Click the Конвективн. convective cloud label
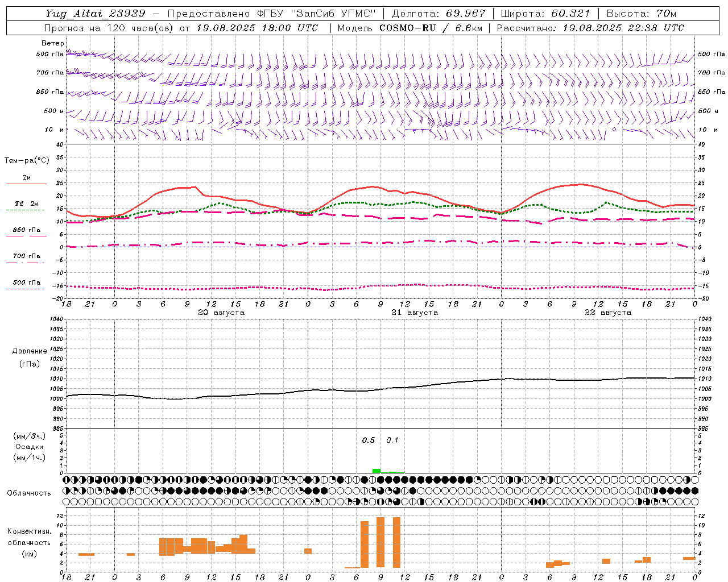This screenshot has width=728, height=582. pyautogui.click(x=30, y=531)
